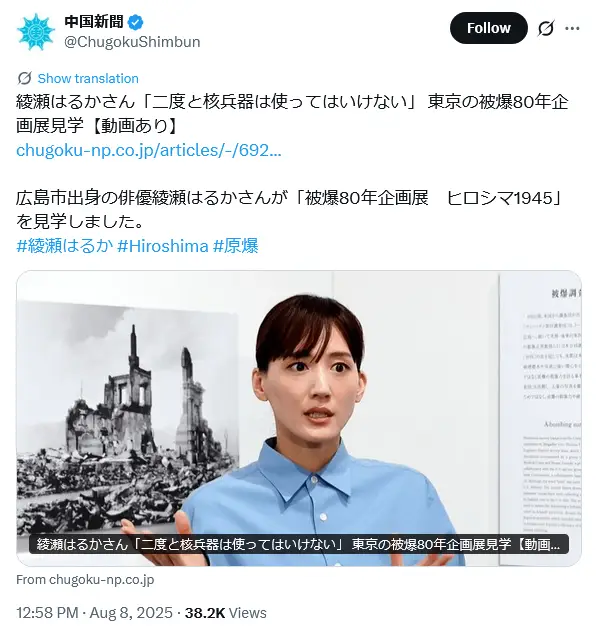Select the #Hiroshima hashtag
The width and height of the screenshot is (598, 634).
[x=163, y=246]
